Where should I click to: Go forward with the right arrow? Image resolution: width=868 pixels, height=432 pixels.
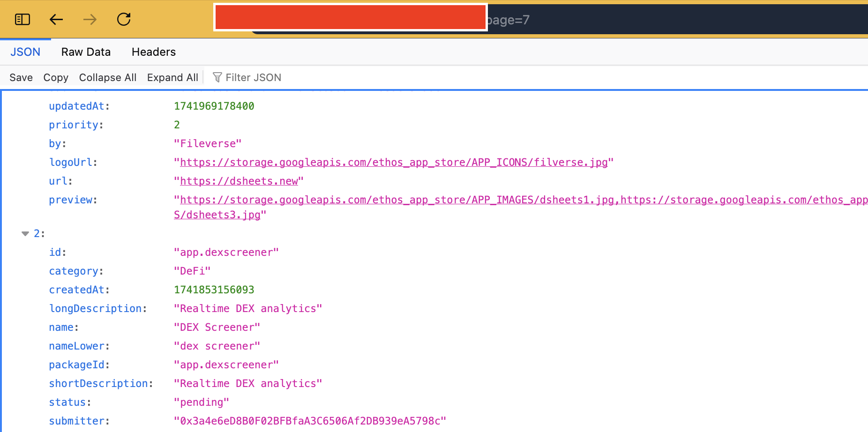click(x=90, y=19)
